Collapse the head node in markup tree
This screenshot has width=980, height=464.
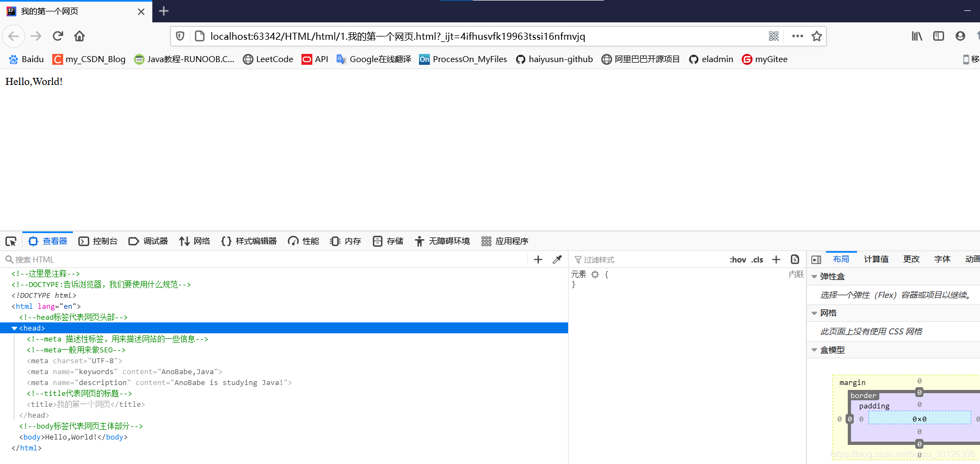click(x=15, y=328)
